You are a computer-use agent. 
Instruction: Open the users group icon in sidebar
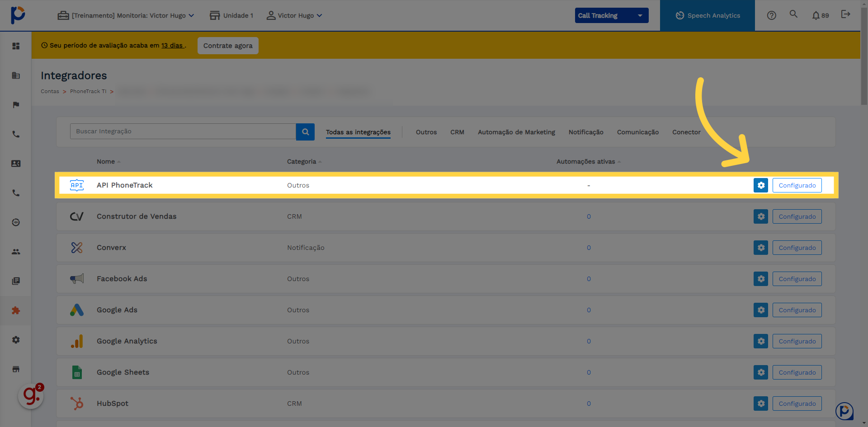[x=16, y=252]
